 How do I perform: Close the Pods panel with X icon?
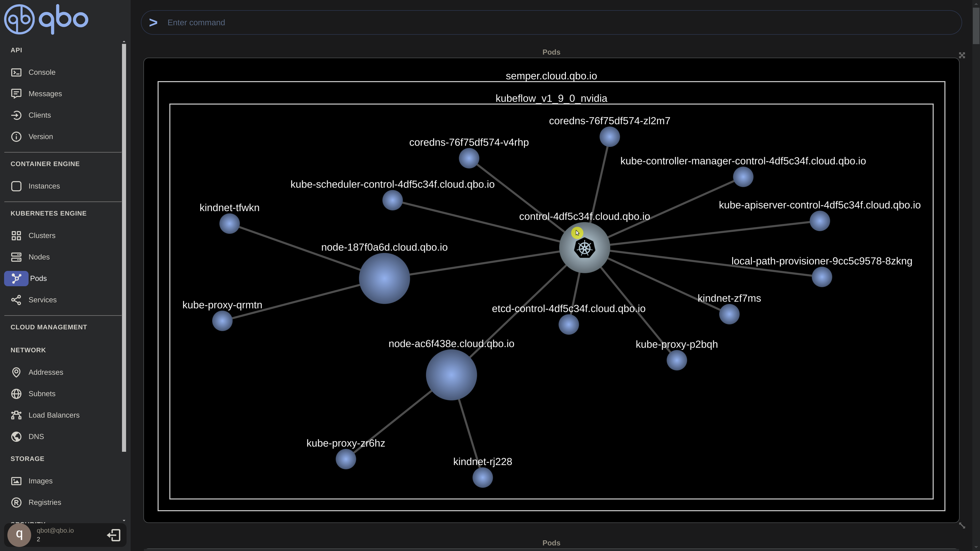click(x=962, y=56)
